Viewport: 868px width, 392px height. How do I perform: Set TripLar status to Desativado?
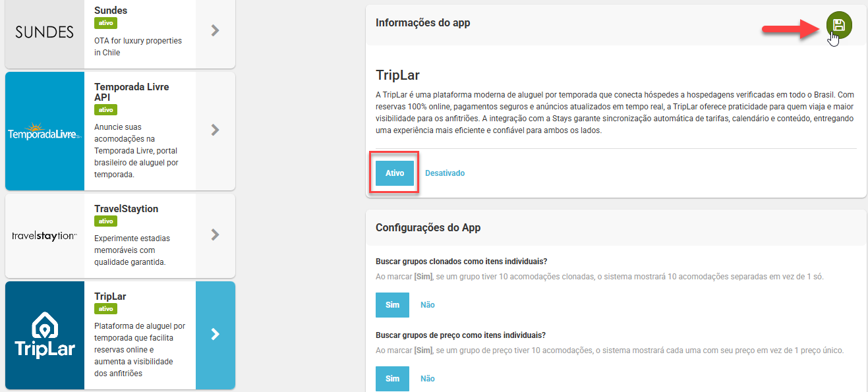pyautogui.click(x=445, y=173)
